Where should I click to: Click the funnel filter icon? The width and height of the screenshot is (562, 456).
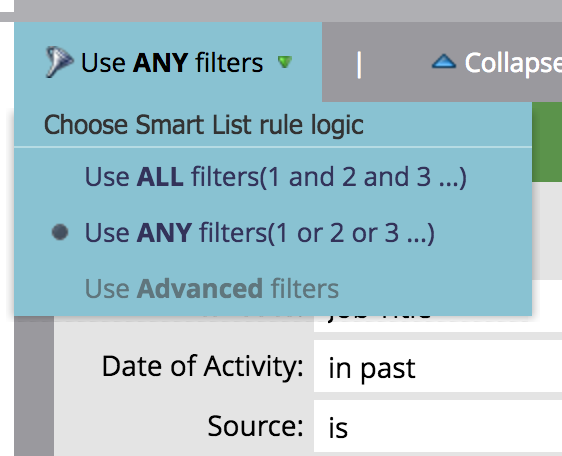coord(59,62)
